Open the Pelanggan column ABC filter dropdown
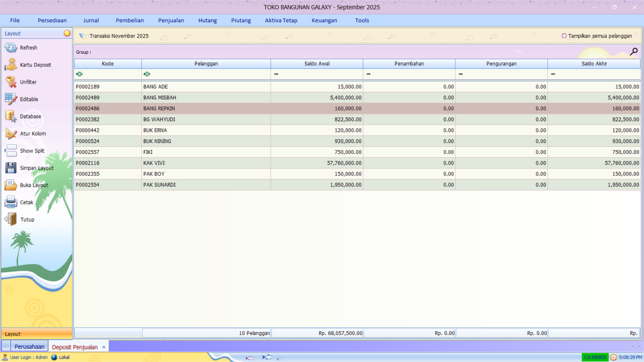644x362 pixels. (147, 74)
